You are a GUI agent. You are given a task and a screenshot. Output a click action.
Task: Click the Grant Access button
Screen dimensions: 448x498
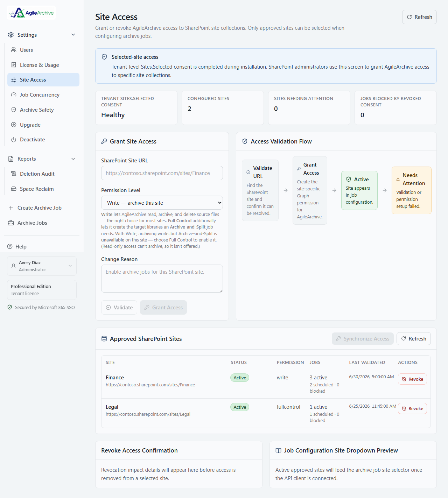click(163, 308)
